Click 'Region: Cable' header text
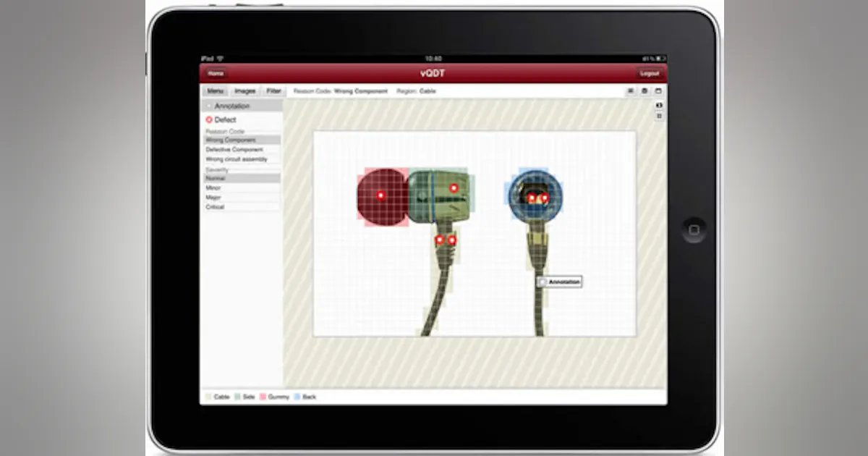The height and width of the screenshot is (456, 868). point(417,91)
